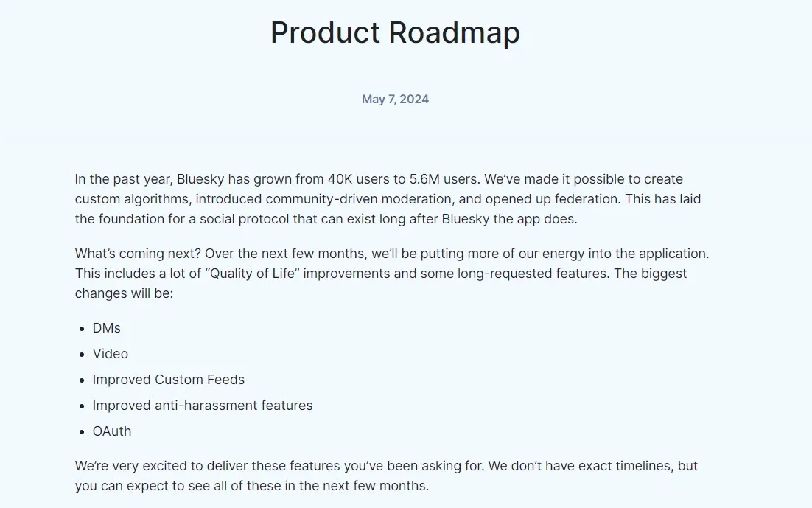Click the Improved anti-harassment features item
Screen dimensions: 812x508
click(x=203, y=406)
